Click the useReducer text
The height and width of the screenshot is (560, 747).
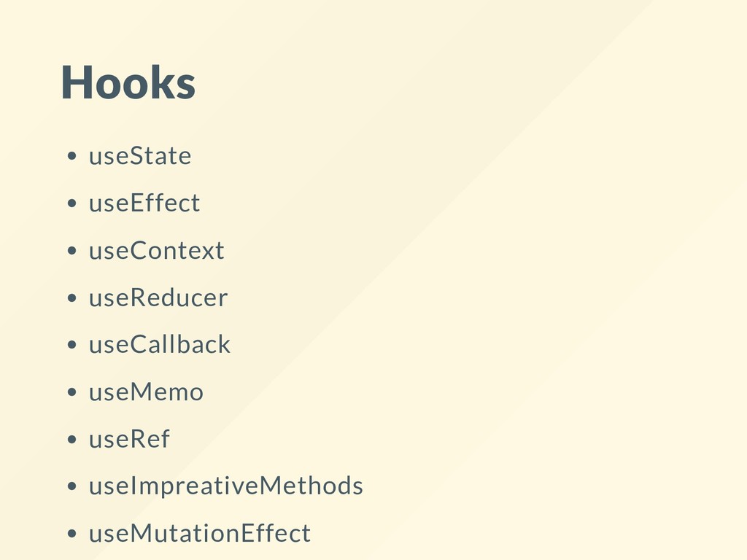158,297
